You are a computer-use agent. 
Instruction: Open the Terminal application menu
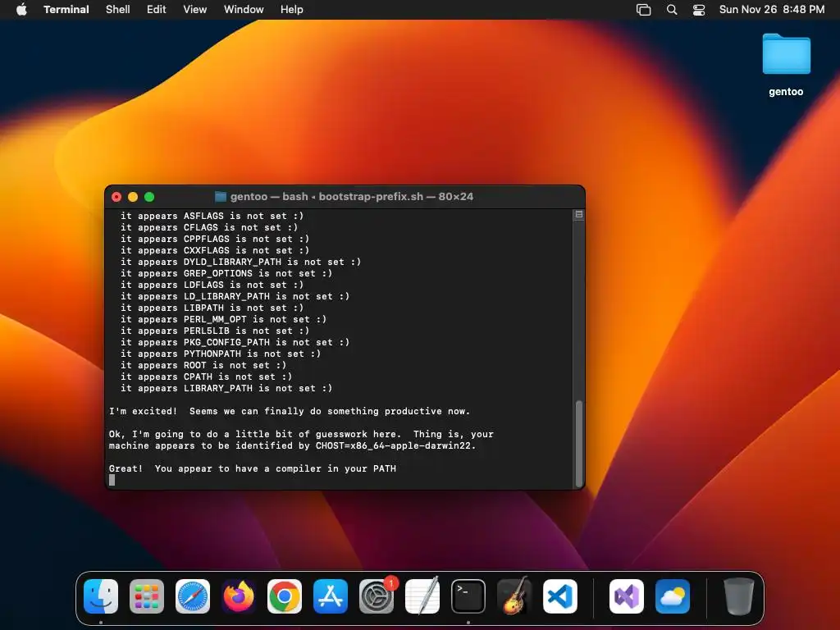click(x=66, y=10)
